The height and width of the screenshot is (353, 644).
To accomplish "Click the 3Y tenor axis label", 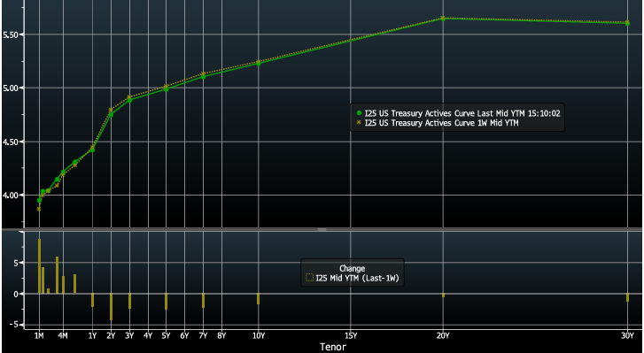I will point(129,336).
